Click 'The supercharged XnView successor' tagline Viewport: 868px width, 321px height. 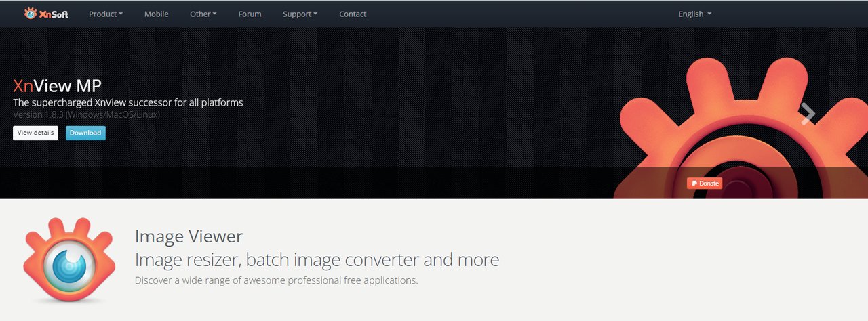pyautogui.click(x=128, y=102)
